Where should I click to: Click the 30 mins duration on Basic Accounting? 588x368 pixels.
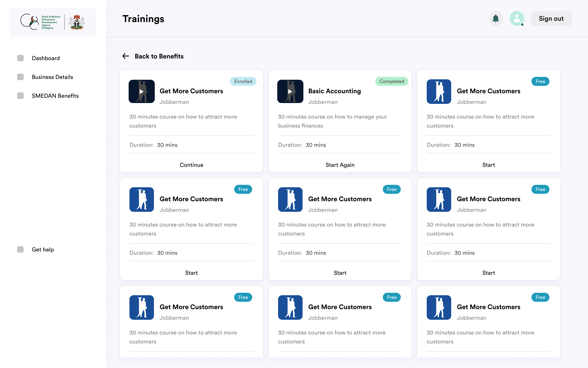pyautogui.click(x=316, y=145)
